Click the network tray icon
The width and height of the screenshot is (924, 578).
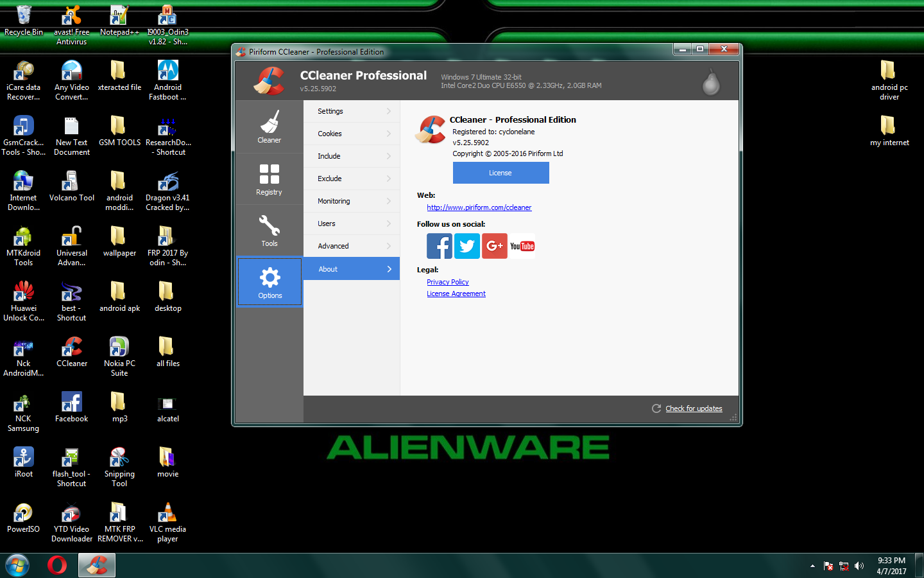[844, 566]
